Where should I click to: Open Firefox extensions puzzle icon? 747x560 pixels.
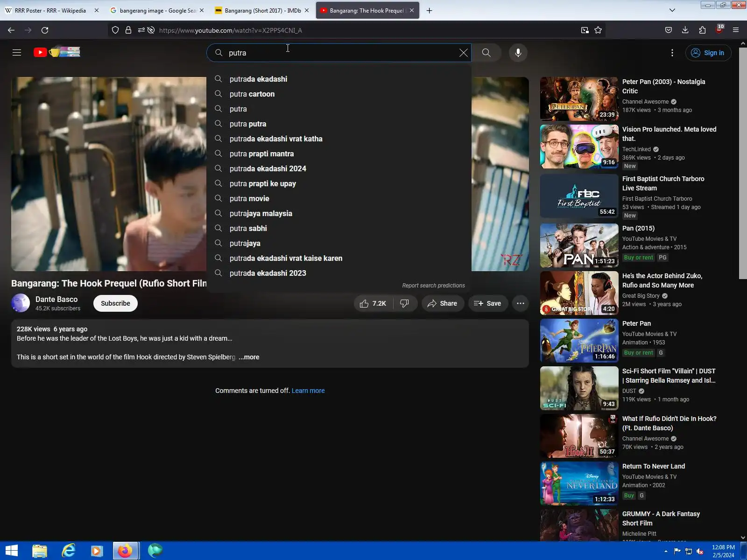pos(702,30)
